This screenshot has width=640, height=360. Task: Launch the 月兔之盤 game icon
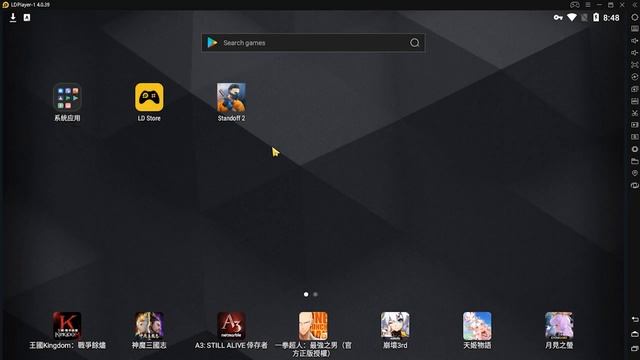(559, 326)
